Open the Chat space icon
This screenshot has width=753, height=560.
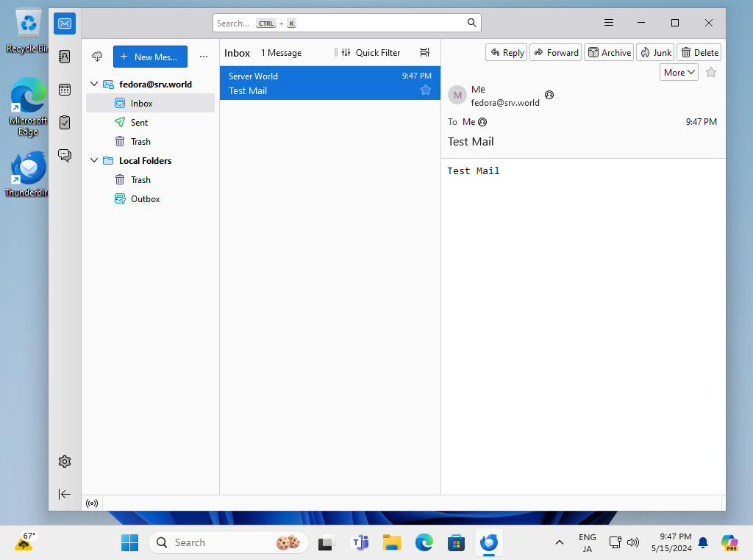tap(65, 155)
